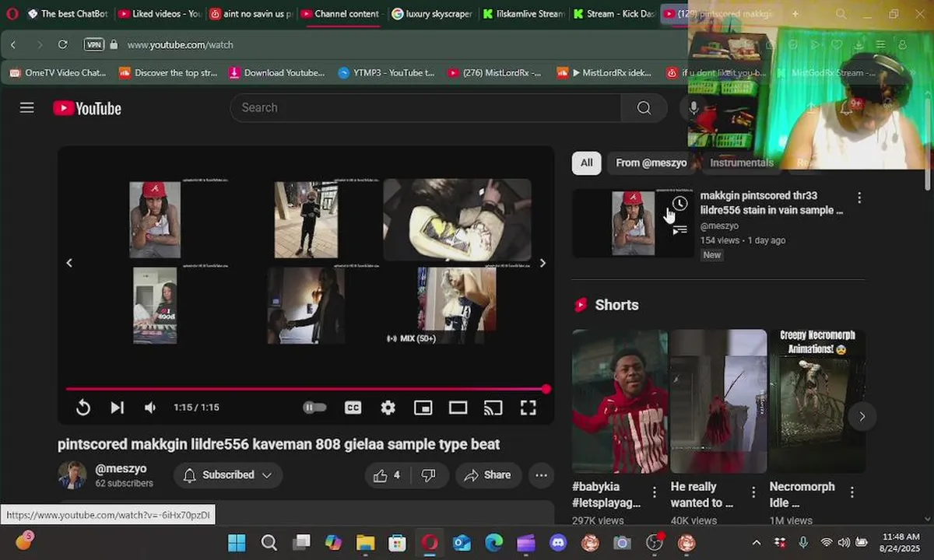Image resolution: width=934 pixels, height=560 pixels.
Task: Click next arrow on end screen
Action: pos(542,263)
